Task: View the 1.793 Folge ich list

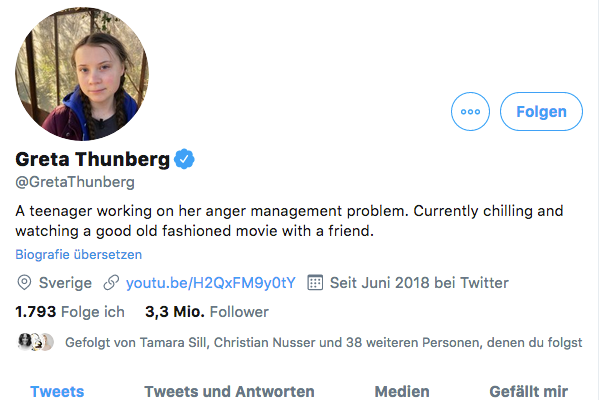Action: [70, 312]
